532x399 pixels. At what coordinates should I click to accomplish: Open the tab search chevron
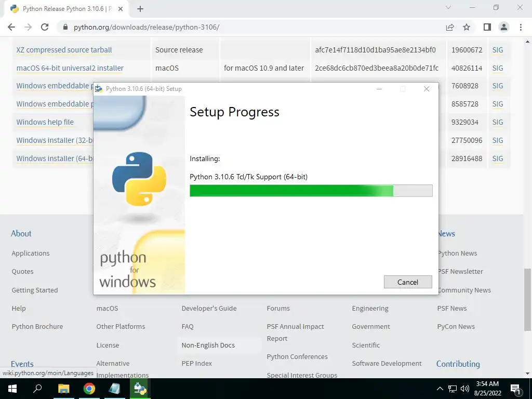pyautogui.click(x=448, y=7)
